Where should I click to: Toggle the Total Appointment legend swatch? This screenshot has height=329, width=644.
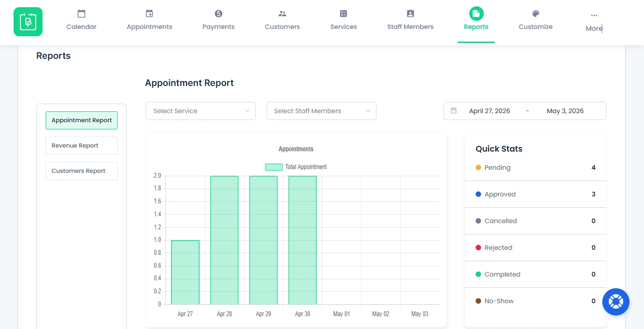click(x=274, y=167)
